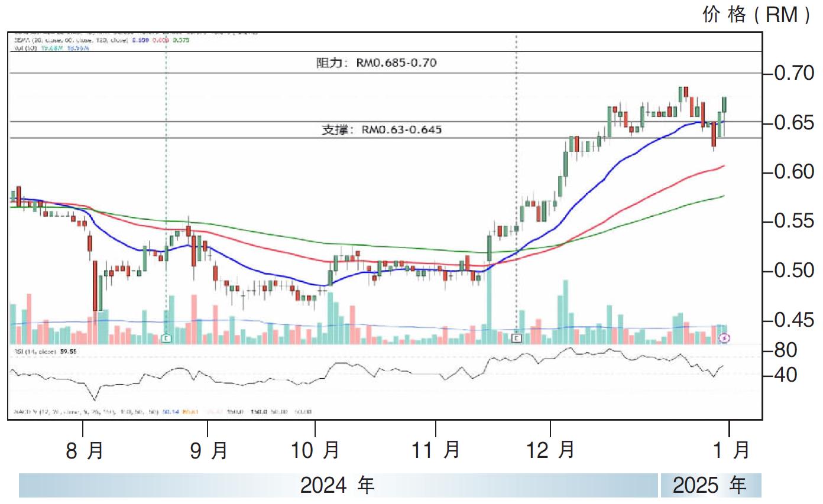Image resolution: width=823 pixels, height=504 pixels.
Task: Click the '10 月' month label
Action: 315,451
